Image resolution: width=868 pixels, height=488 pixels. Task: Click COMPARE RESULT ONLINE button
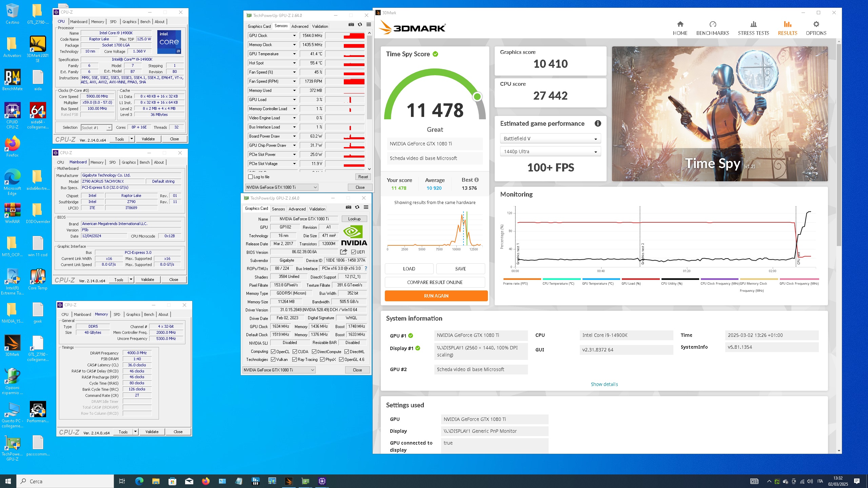(435, 282)
